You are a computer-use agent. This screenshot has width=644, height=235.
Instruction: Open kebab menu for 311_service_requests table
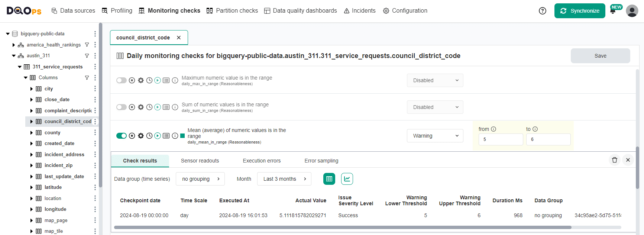point(95,67)
